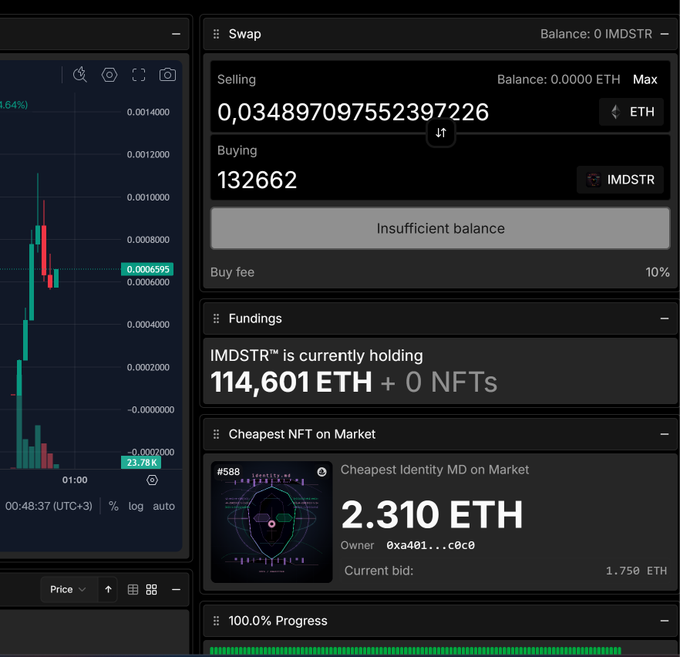Click current bid 1.750 ETH value
This screenshot has height=657, width=680.
coord(636,571)
